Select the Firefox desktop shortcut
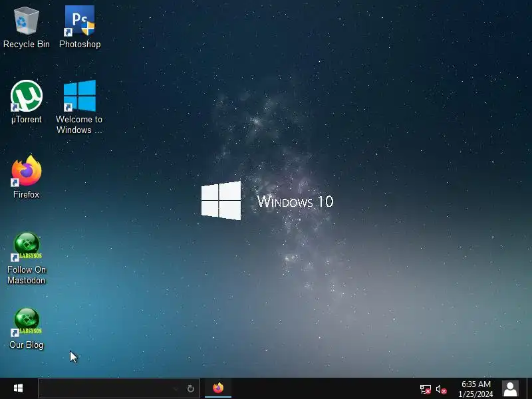The image size is (532, 399). (x=27, y=177)
